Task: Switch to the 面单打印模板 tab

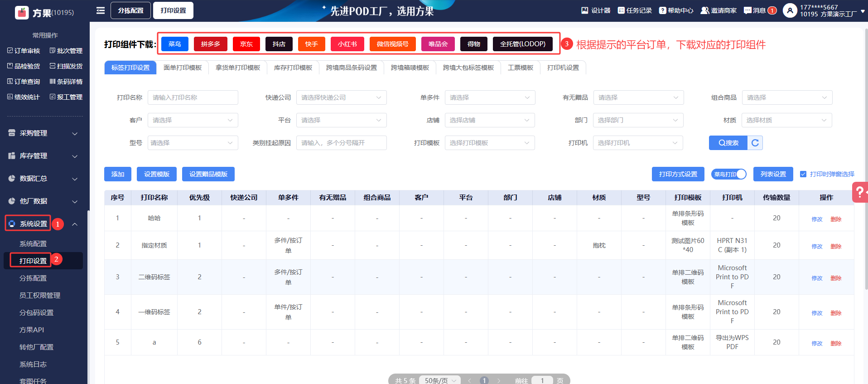Action: click(x=183, y=68)
